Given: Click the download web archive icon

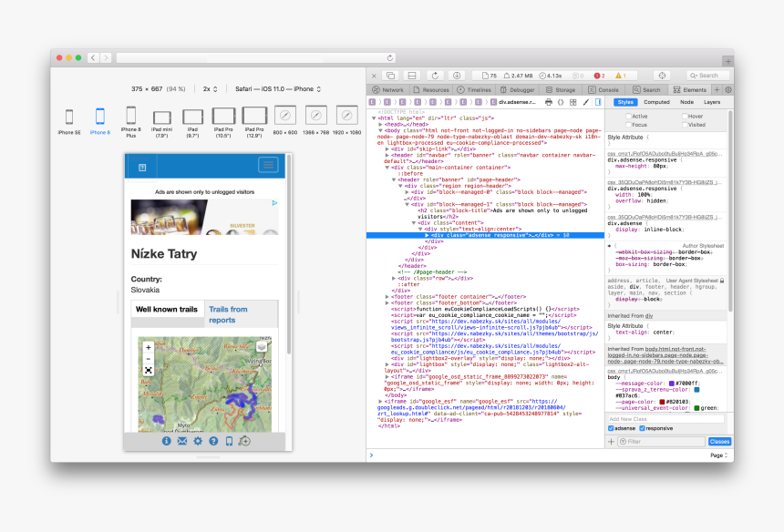Looking at the screenshot, I should pos(457,76).
